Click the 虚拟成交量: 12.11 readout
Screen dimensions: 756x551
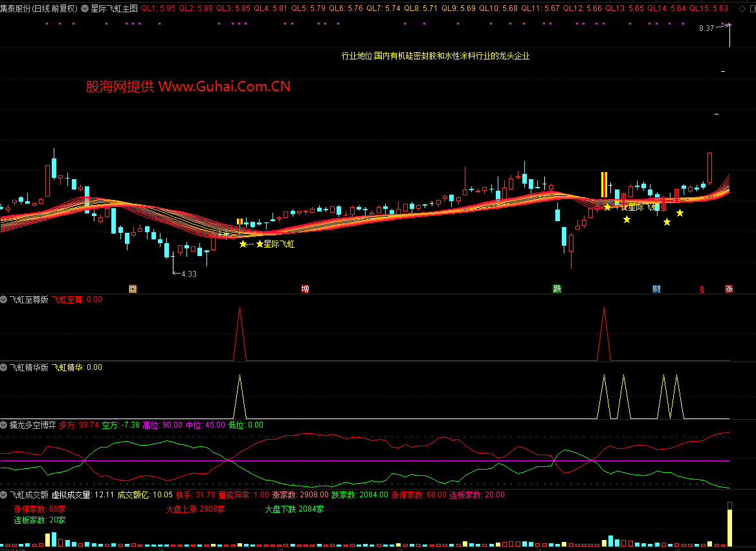83,495
